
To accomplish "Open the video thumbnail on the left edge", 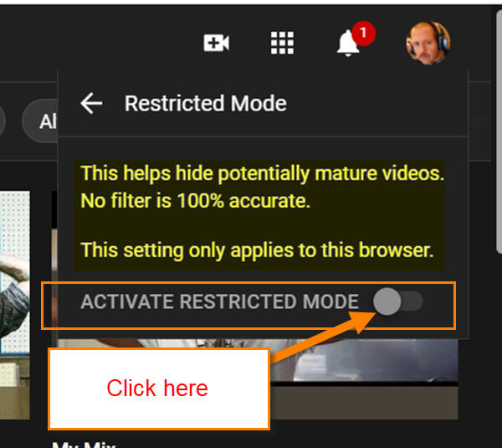I will click(15, 305).
